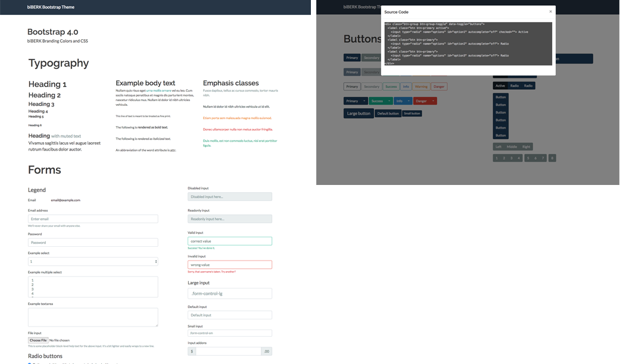Open the Example select combo box
Viewport: 620px width, 364px height.
[93, 262]
